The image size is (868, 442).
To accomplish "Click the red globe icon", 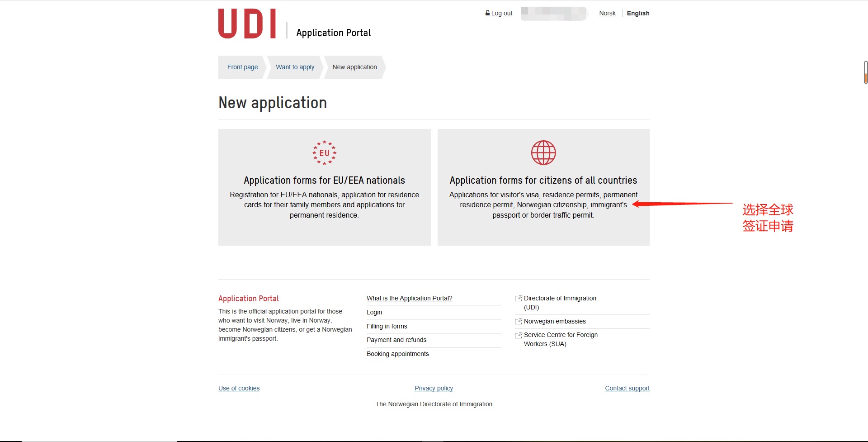I will coord(543,152).
